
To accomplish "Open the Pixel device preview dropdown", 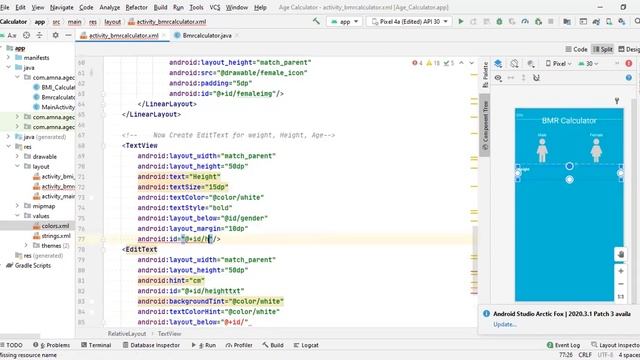I will (558, 64).
